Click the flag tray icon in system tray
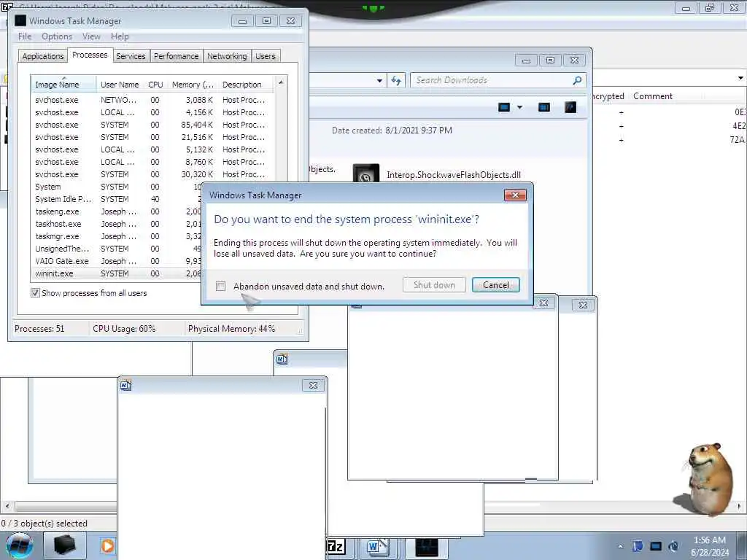Image resolution: width=747 pixels, height=560 pixels. 638,546
